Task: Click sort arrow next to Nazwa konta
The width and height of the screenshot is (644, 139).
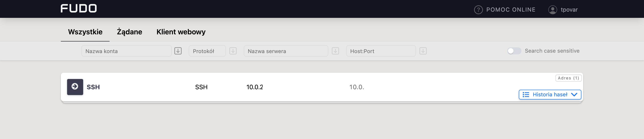Action: (x=178, y=51)
